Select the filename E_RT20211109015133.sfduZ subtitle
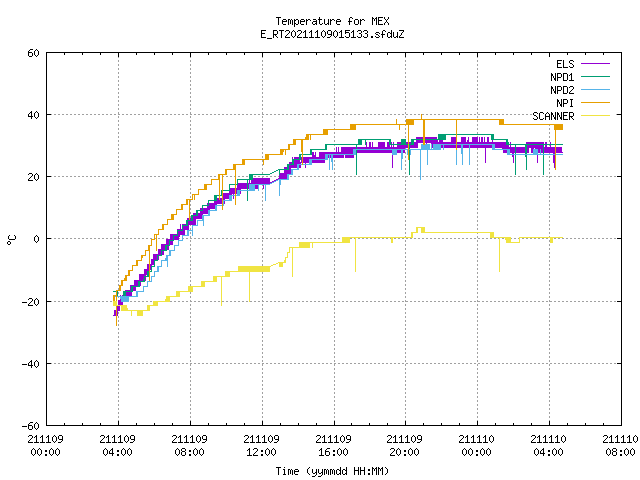 click(x=332, y=34)
